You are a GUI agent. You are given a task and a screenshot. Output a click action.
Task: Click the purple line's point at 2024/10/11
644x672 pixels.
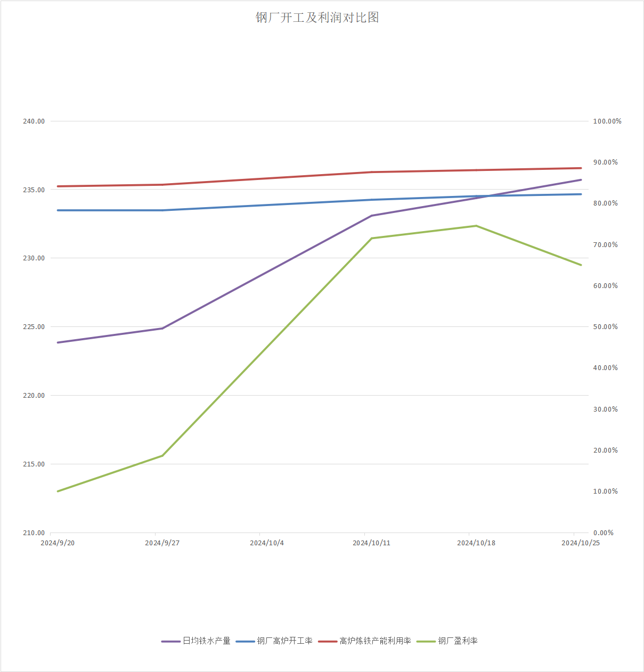click(371, 216)
